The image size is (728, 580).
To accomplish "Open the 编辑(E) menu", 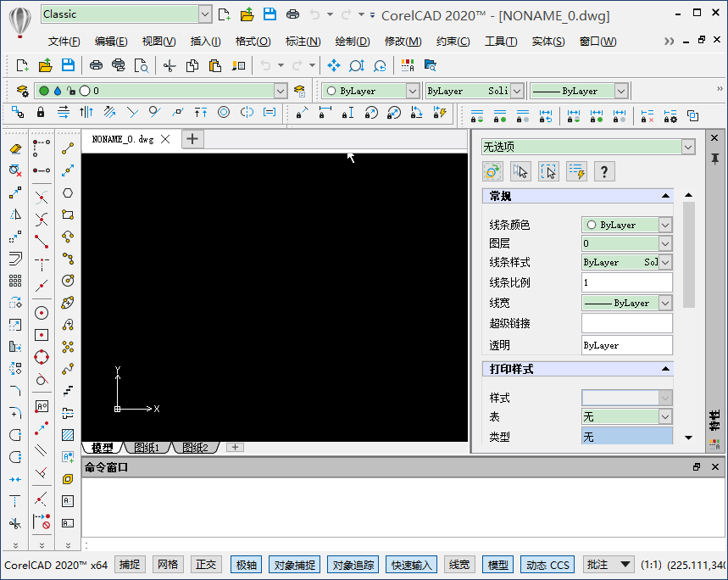I will click(111, 42).
